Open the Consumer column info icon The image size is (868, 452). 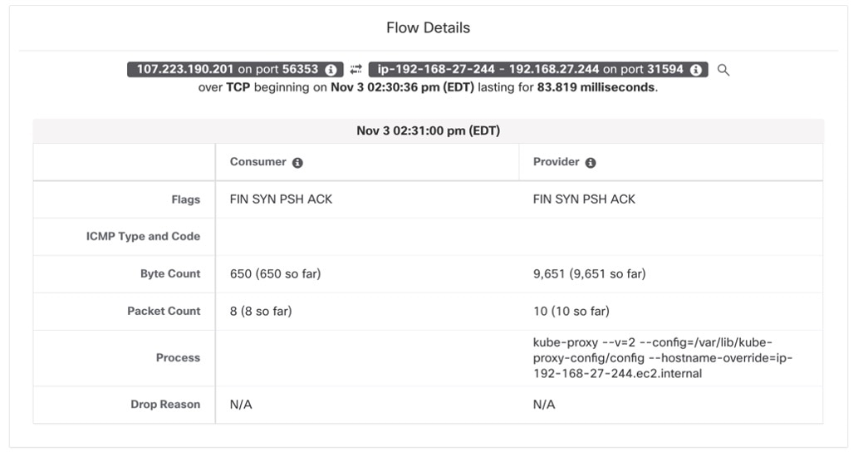(297, 163)
